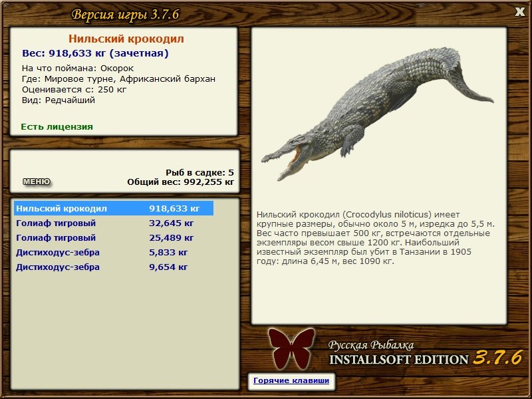Open the Горячие клавиши link
532x399 pixels.
point(291,380)
